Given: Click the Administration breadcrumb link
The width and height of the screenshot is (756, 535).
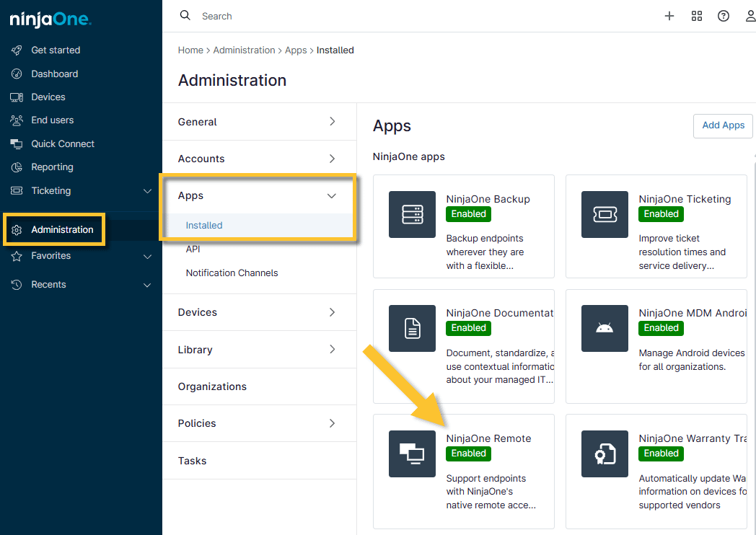Looking at the screenshot, I should pyautogui.click(x=244, y=50).
